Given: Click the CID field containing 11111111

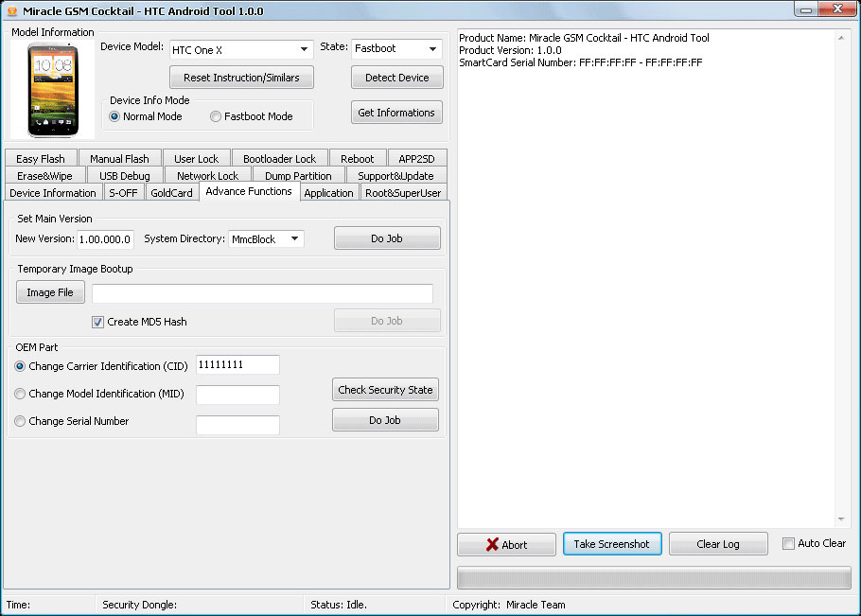Looking at the screenshot, I should (x=237, y=365).
